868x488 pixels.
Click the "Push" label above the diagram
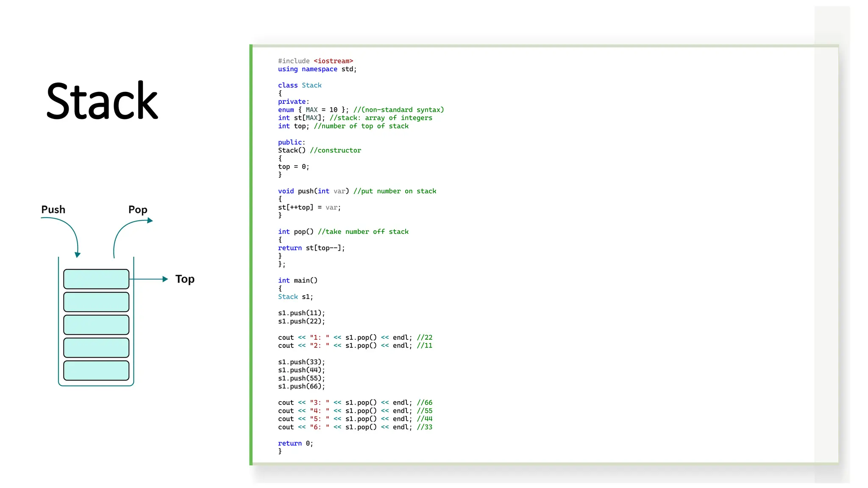[x=53, y=209]
